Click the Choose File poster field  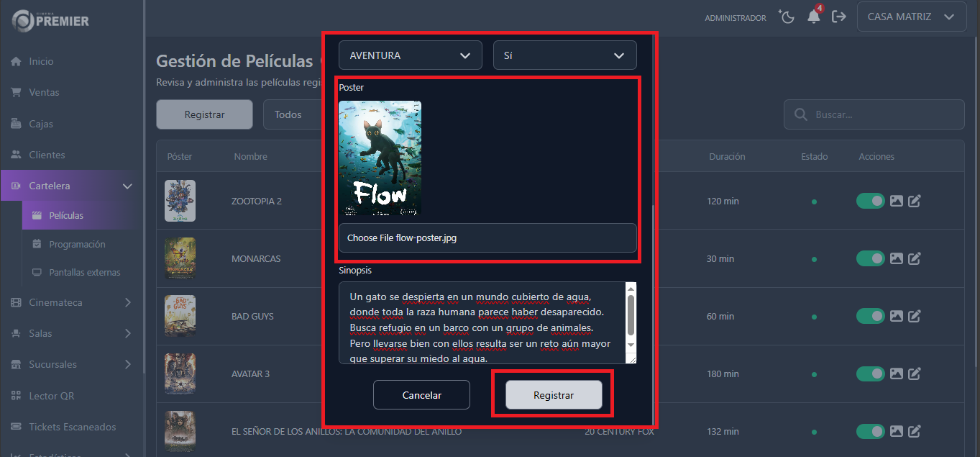(x=487, y=237)
